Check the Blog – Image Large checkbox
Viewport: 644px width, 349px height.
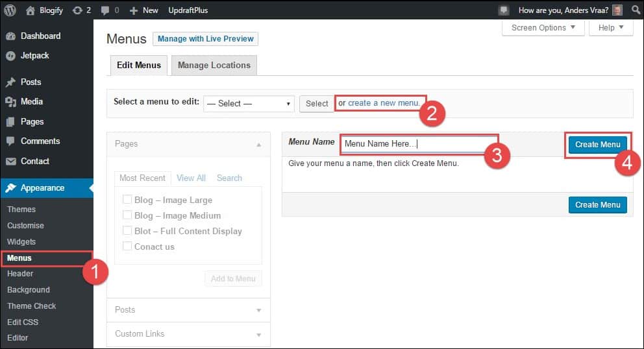pos(127,200)
